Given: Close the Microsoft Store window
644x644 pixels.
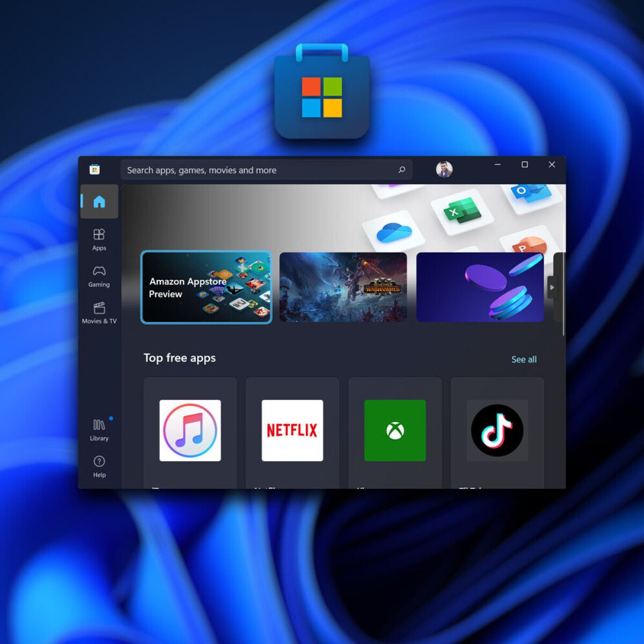Looking at the screenshot, I should 552,165.
